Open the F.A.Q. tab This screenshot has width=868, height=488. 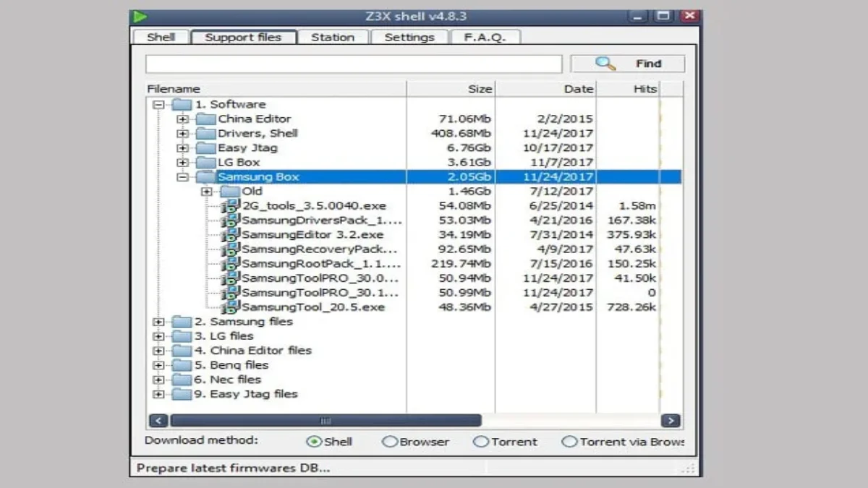point(485,37)
